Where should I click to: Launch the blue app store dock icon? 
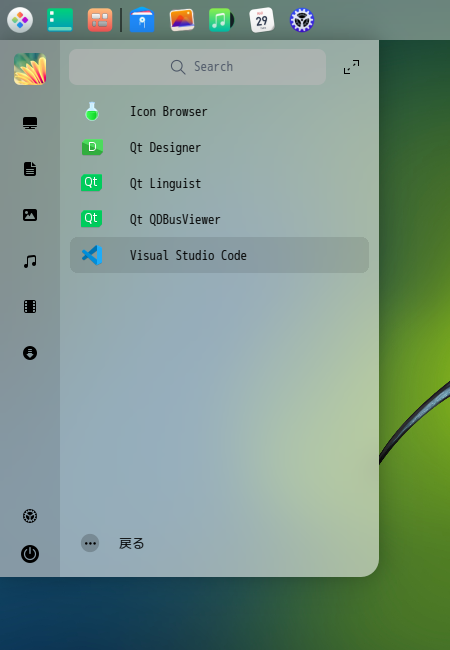(142, 20)
